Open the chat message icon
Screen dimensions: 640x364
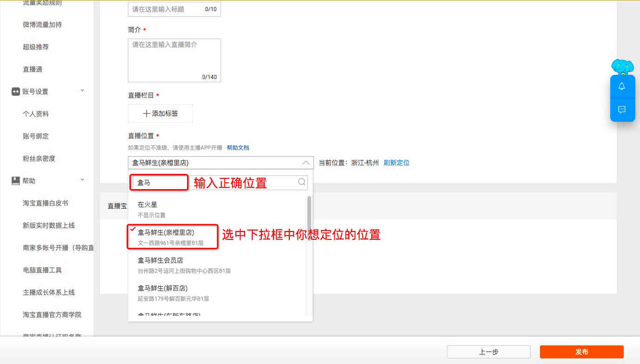point(622,110)
